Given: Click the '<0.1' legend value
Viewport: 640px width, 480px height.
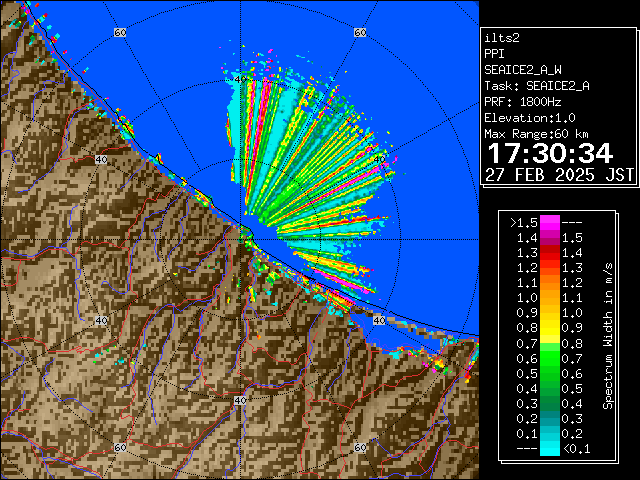Looking at the screenshot, I should click(x=576, y=449).
